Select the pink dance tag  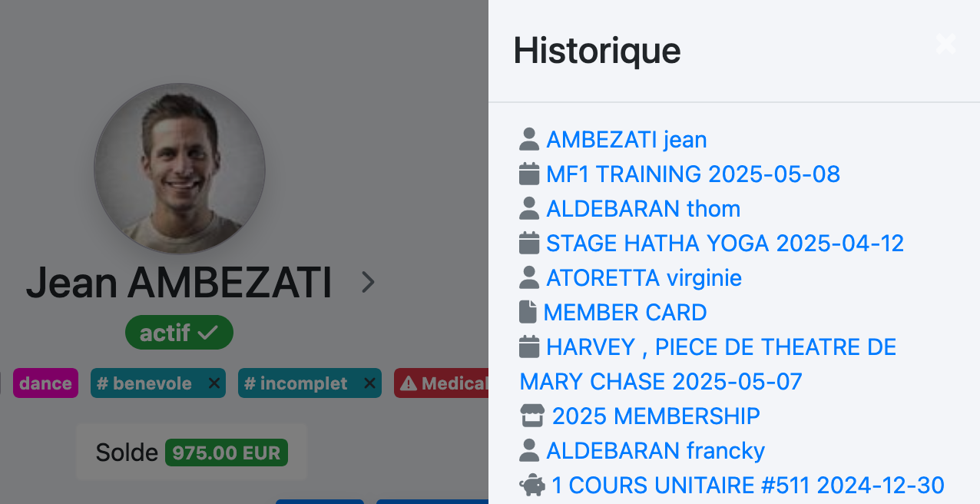tap(45, 383)
